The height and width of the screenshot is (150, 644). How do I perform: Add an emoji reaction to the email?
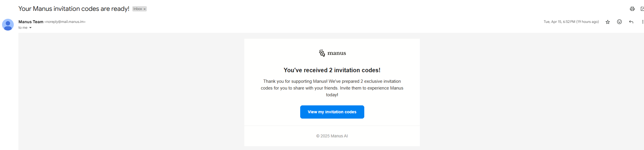pyautogui.click(x=619, y=22)
